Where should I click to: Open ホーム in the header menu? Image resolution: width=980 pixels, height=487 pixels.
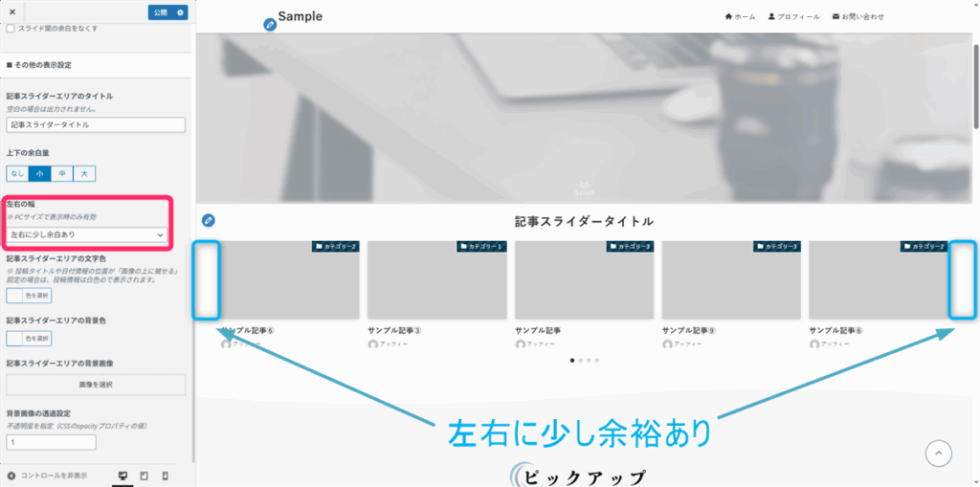[x=740, y=17]
